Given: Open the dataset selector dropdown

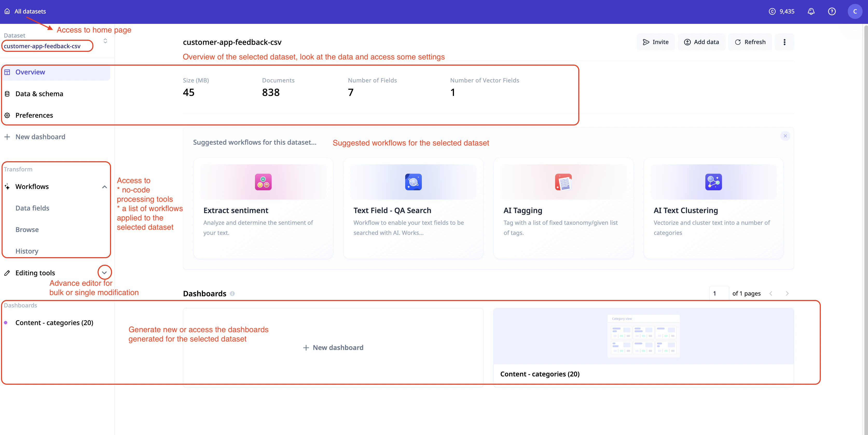Looking at the screenshot, I should (105, 41).
